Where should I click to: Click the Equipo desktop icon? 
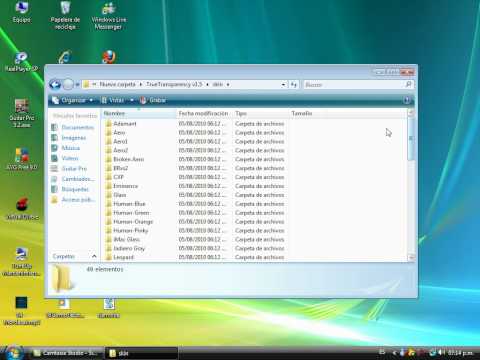22,12
